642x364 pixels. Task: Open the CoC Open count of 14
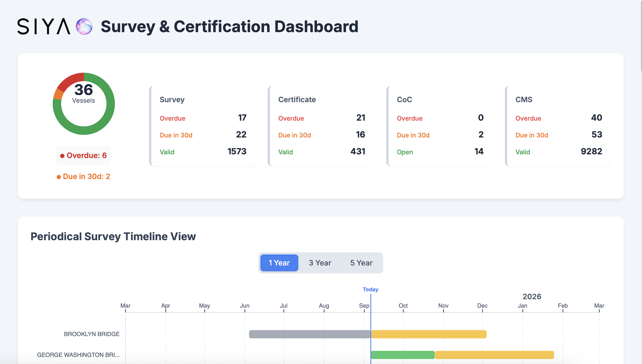tap(479, 151)
